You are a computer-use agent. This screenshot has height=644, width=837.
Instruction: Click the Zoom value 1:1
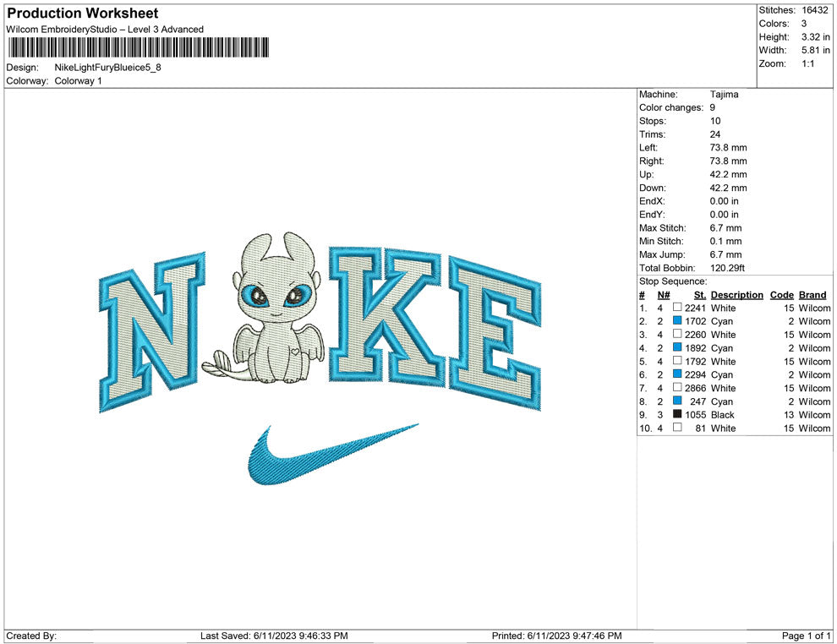tap(808, 63)
